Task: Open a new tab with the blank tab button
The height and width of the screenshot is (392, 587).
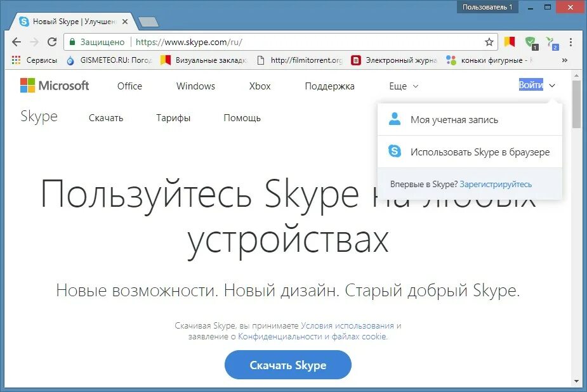Action: click(148, 22)
